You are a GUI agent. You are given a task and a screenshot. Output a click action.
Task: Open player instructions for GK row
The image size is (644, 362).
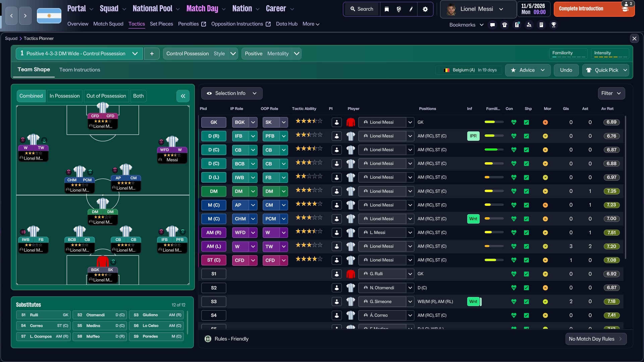point(336,122)
